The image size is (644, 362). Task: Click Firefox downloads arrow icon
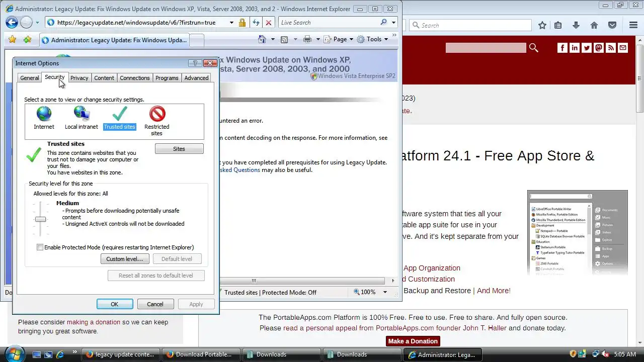tap(576, 25)
